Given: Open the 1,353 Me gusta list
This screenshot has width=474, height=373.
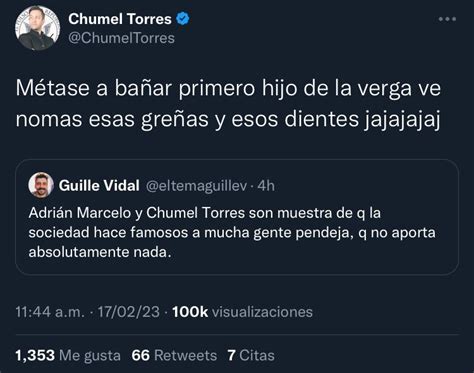Looking at the screenshot, I should (x=68, y=355).
